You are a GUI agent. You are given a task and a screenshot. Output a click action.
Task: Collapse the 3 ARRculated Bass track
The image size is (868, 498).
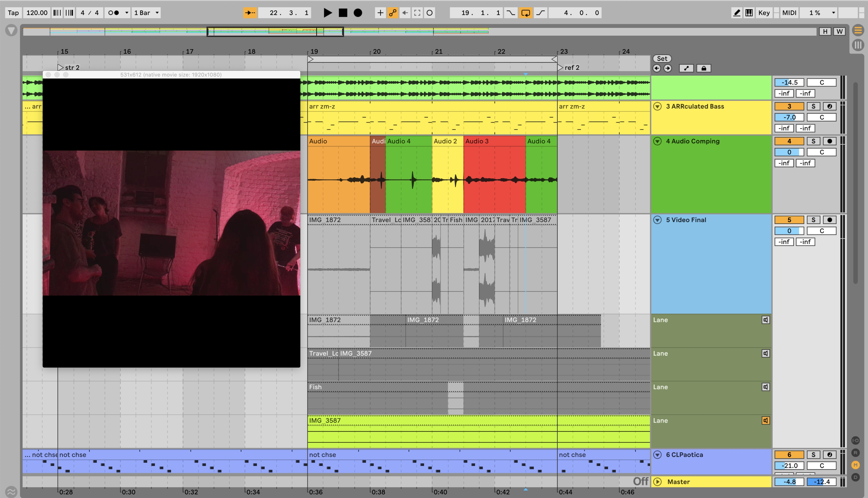pyautogui.click(x=657, y=106)
